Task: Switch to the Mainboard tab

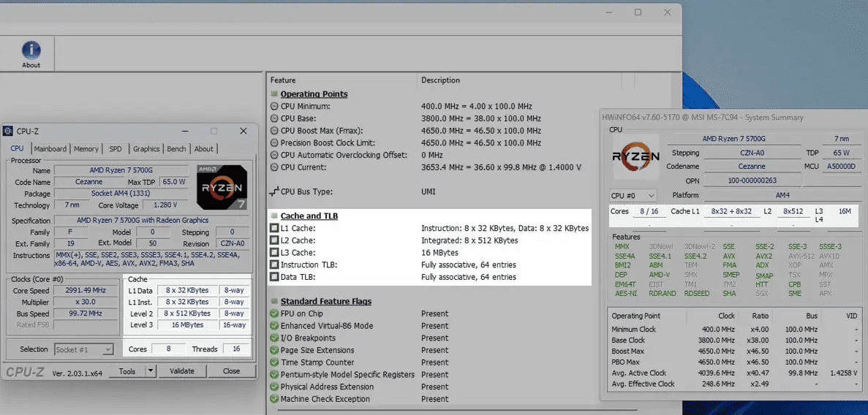Action: pyautogui.click(x=50, y=149)
